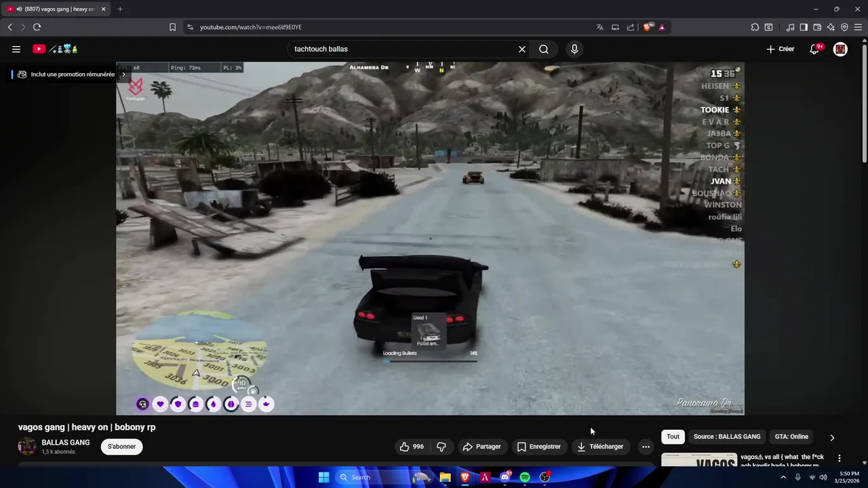The height and width of the screenshot is (488, 868).
Task: Dislike the video with thumbs down
Action: point(441,447)
